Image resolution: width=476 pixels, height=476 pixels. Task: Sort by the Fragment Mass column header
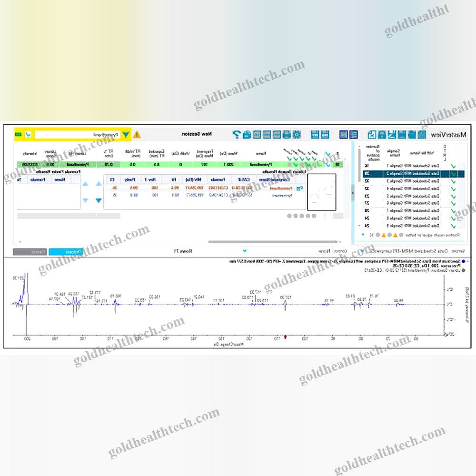click(204, 153)
